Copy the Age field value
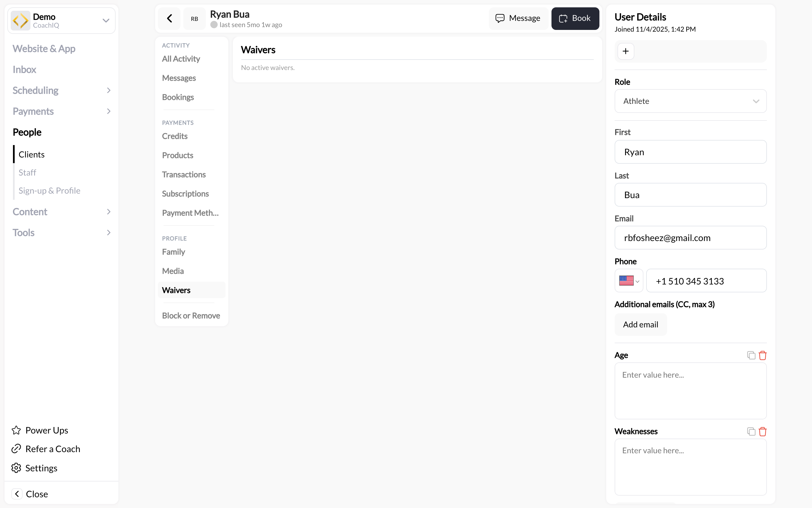 [751, 356]
